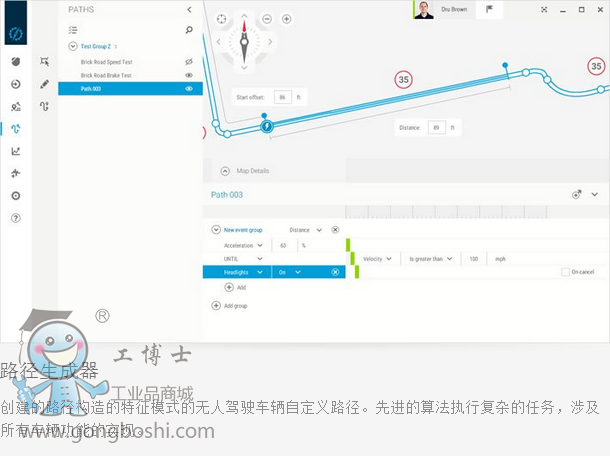Viewport: 610px width, 456px height.
Task: Enable the On cancel checkbox
Action: coord(566,272)
